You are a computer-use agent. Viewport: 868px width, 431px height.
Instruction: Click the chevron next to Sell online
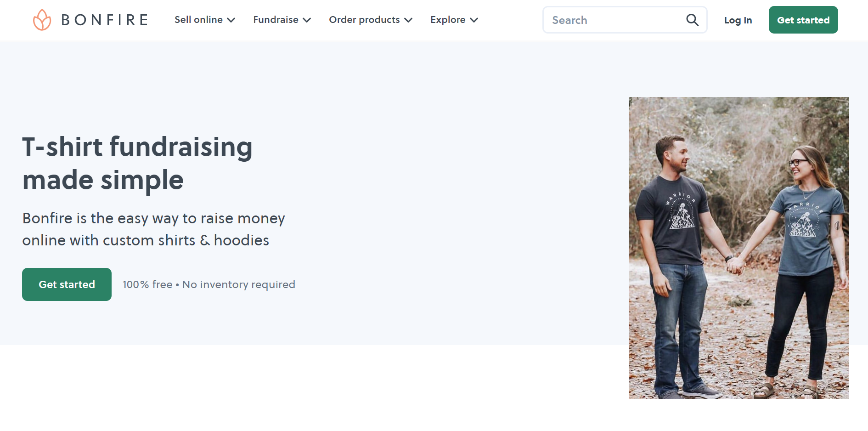231,20
